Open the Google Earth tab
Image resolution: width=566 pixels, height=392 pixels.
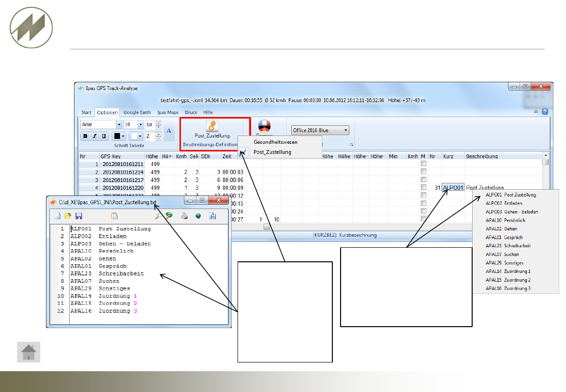tap(137, 112)
